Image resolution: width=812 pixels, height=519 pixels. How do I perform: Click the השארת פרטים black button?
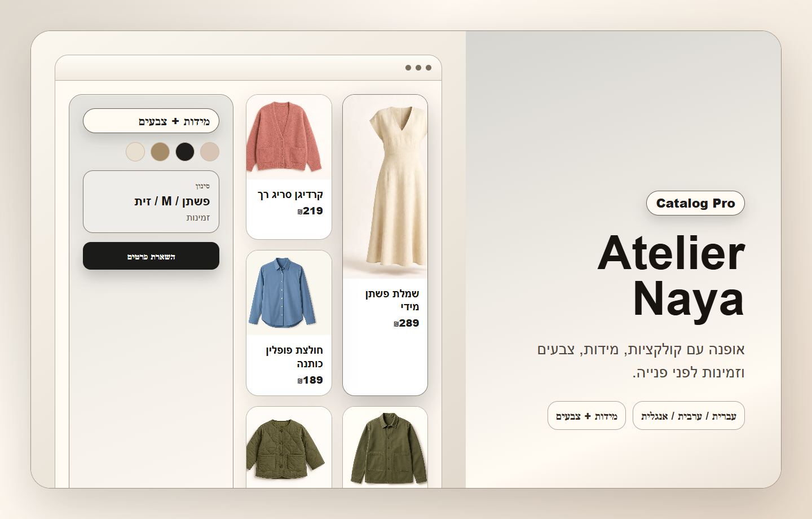pos(151,256)
